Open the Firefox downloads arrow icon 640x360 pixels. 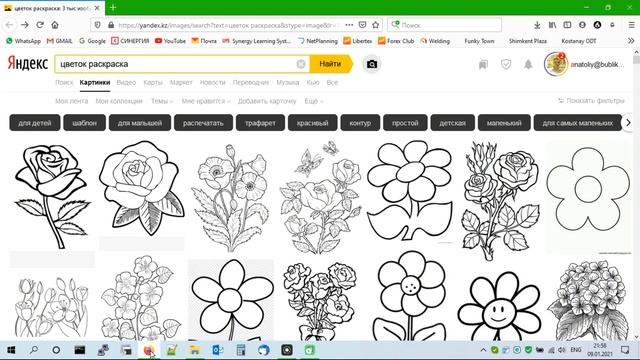[x=537, y=25]
